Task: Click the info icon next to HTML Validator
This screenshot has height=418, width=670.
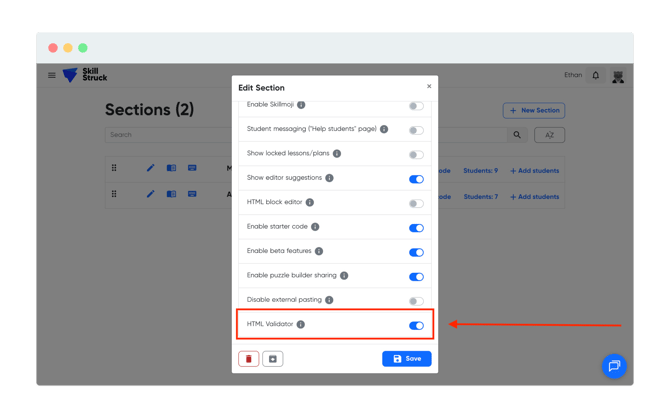Action: [301, 324]
